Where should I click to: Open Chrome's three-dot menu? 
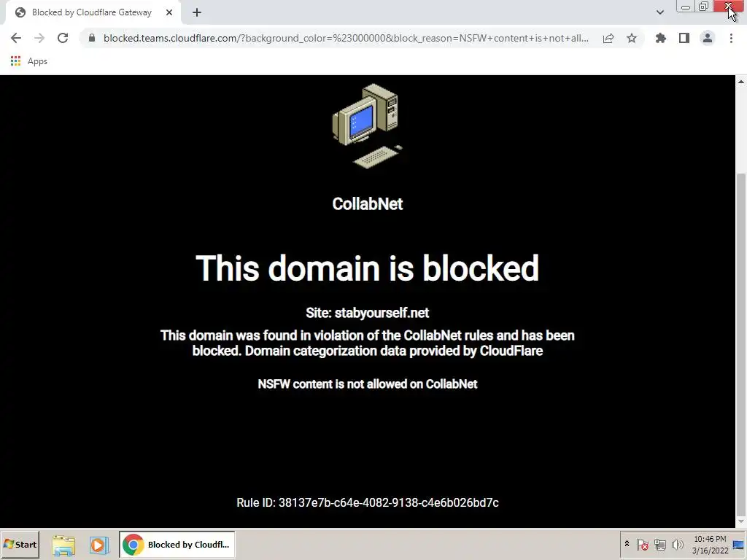pos(731,38)
